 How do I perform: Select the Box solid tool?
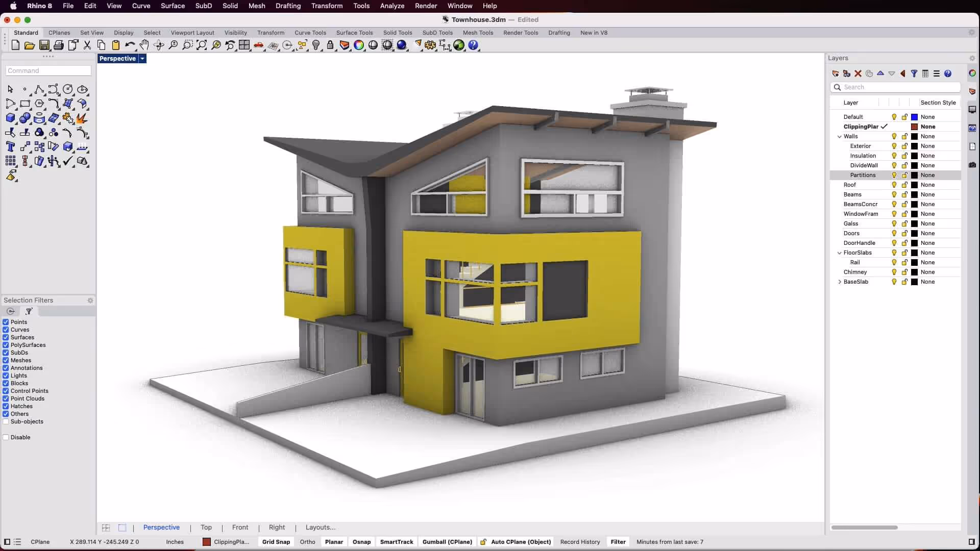tap(10, 118)
